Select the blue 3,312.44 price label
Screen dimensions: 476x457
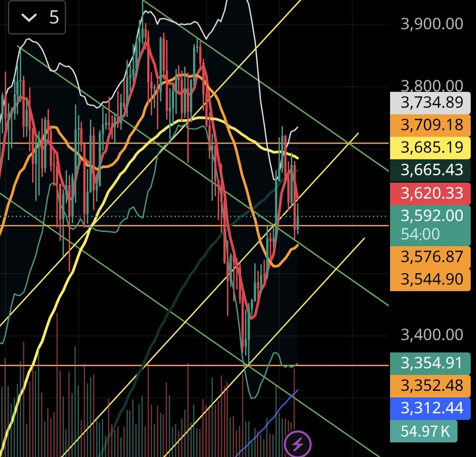point(431,408)
